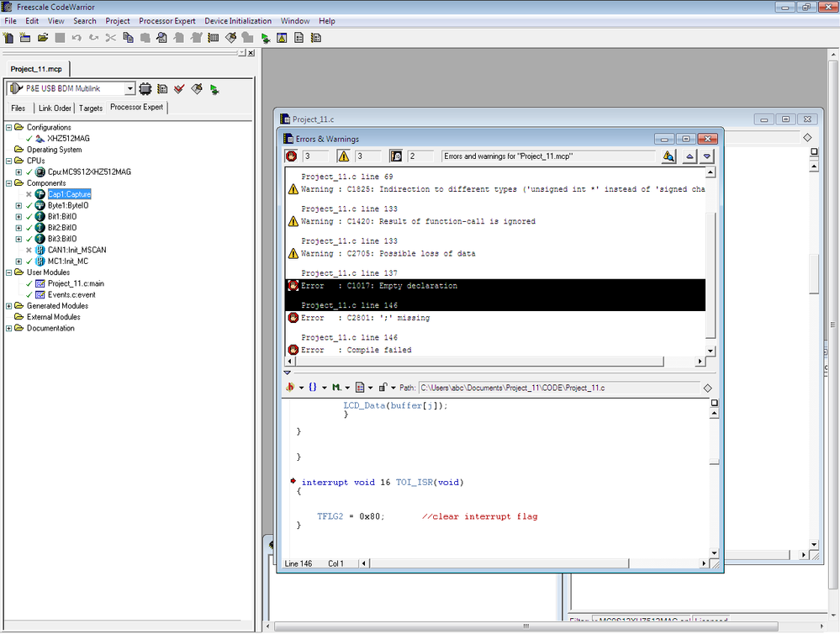Viewport: 840px width, 634px height.
Task: Click the New Project startup dialog icon
Action: pyautogui.click(x=25, y=38)
